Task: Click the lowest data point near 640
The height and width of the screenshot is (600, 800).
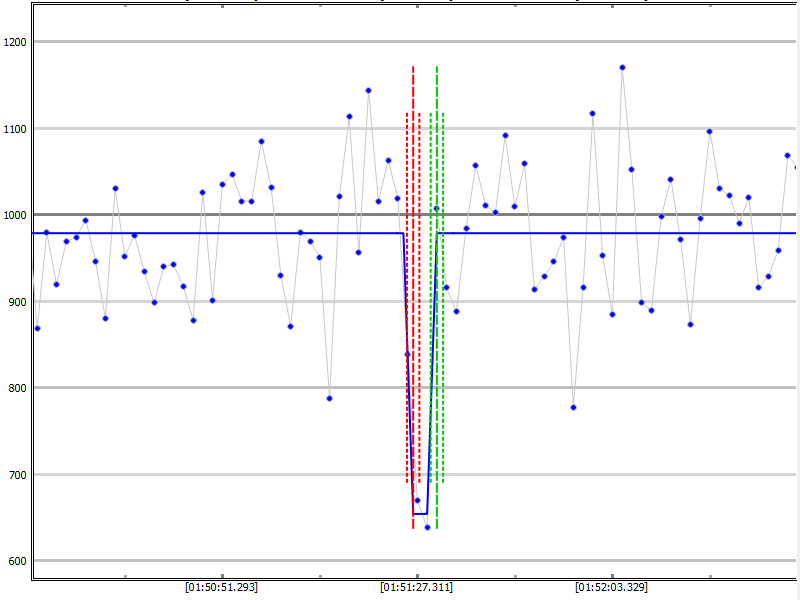Action: coord(427,527)
